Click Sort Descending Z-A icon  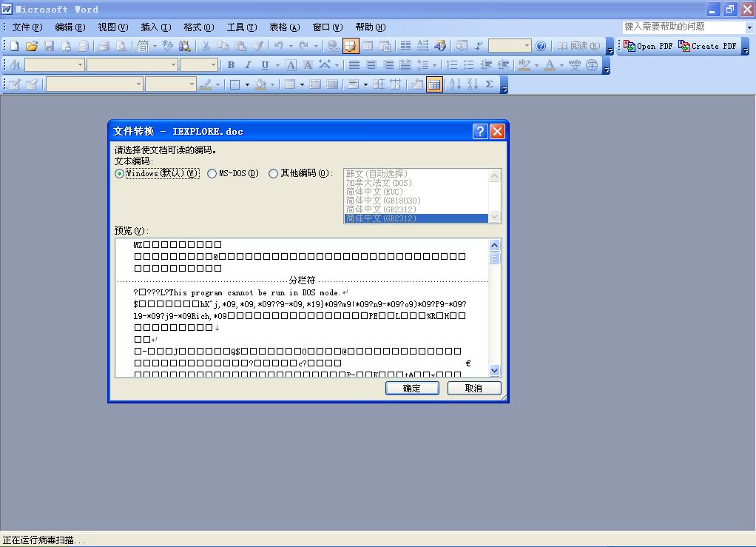(473, 84)
